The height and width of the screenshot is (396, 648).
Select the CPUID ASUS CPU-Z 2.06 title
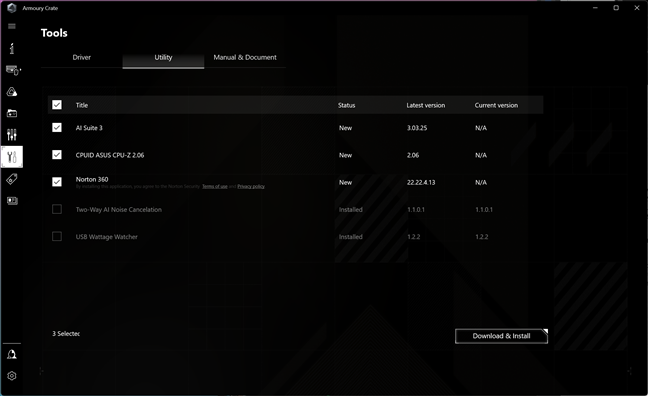point(110,155)
